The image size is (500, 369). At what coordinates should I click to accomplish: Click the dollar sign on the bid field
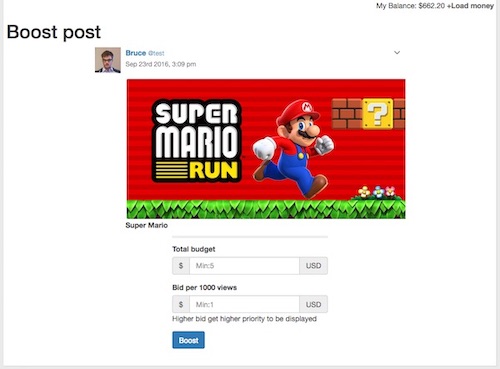[181, 304]
